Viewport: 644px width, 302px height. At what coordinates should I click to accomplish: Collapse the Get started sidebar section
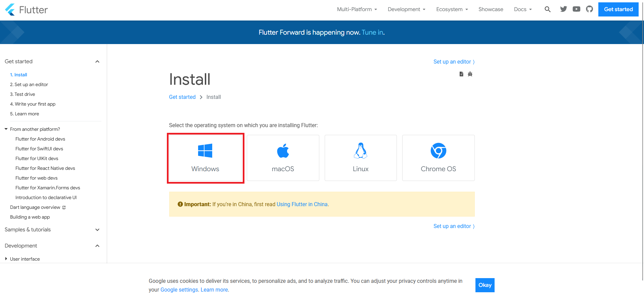click(97, 62)
